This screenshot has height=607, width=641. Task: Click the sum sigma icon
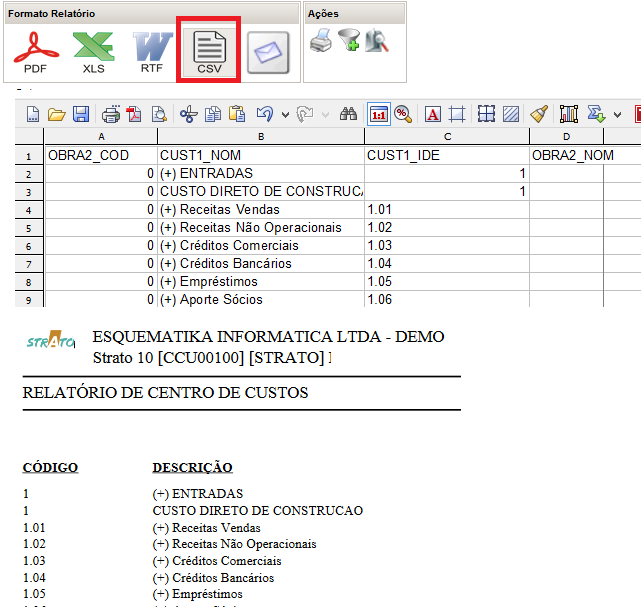pos(596,114)
